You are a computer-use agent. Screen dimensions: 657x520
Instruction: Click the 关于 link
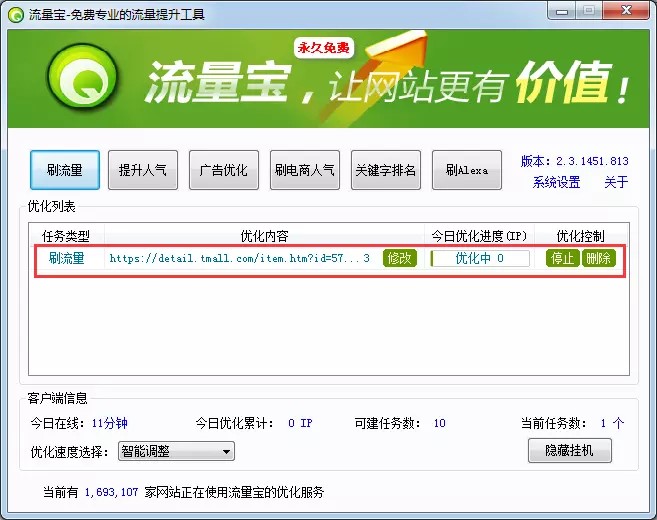point(616,182)
